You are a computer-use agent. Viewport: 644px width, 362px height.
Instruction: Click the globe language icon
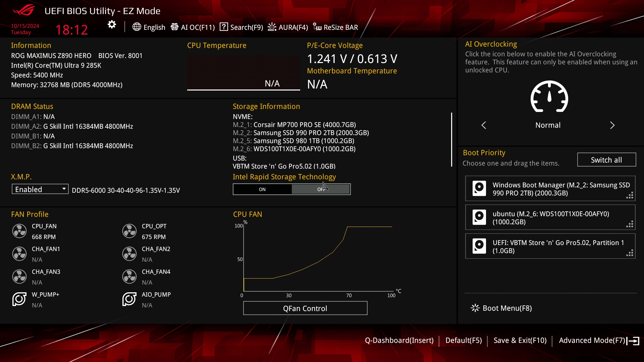(137, 27)
